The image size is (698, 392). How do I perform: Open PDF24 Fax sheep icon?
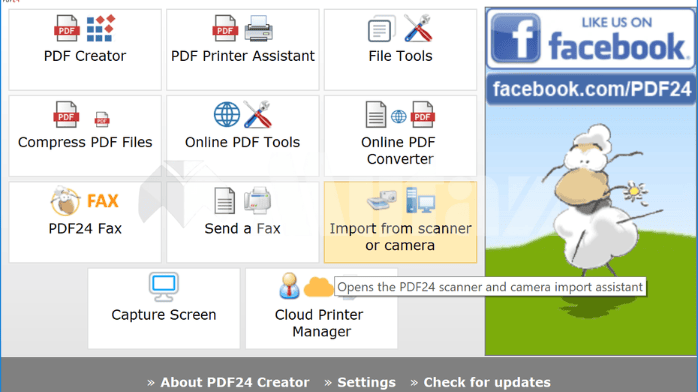65,201
